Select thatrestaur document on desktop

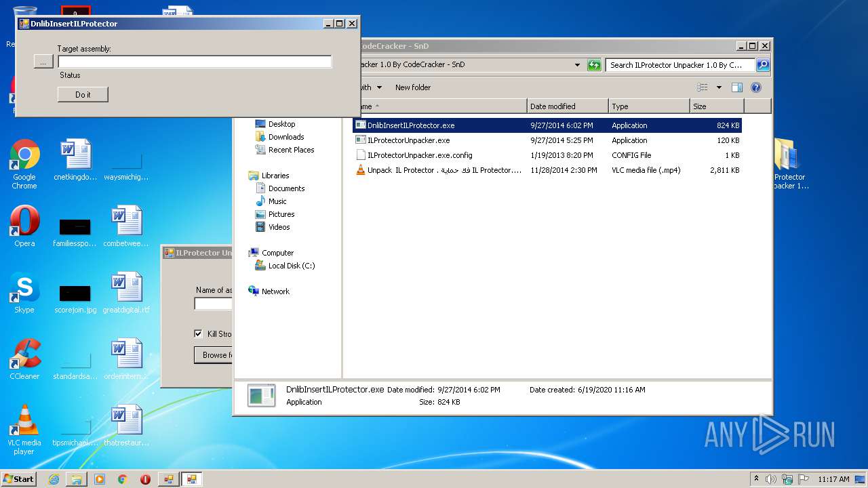(x=126, y=426)
